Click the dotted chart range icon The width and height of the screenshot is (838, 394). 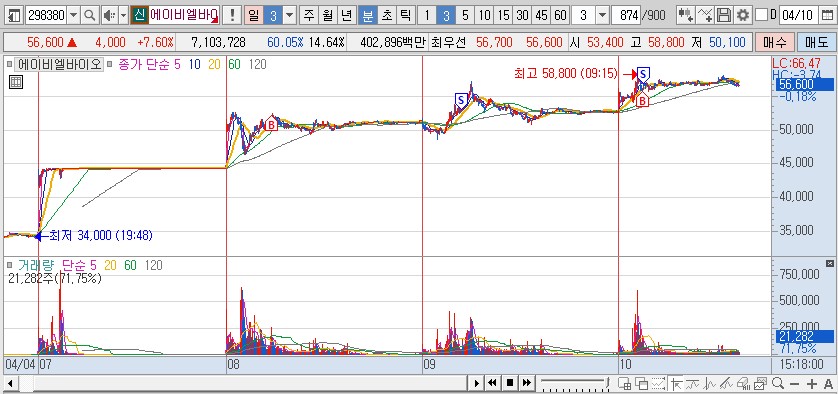click(659, 383)
